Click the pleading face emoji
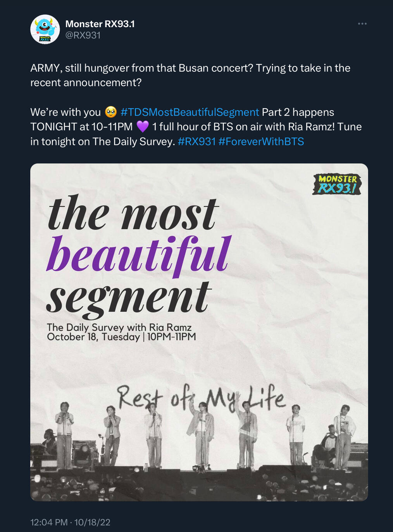The image size is (393, 532). [111, 112]
